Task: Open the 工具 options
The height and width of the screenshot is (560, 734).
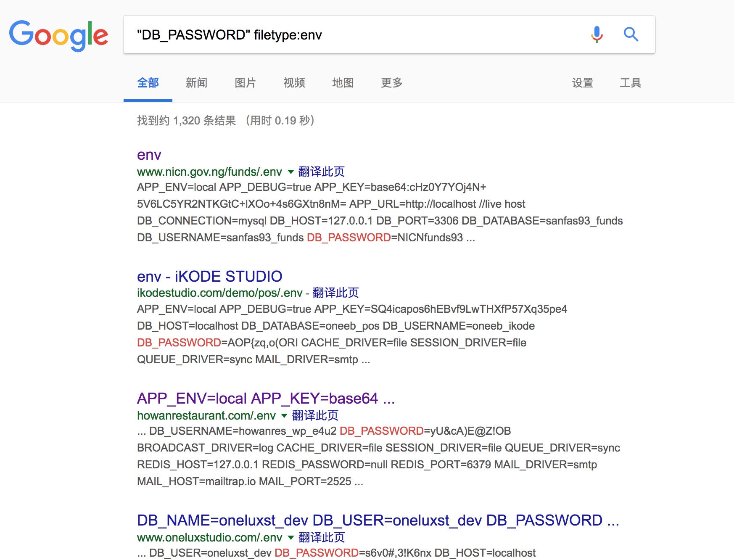Action: [630, 83]
